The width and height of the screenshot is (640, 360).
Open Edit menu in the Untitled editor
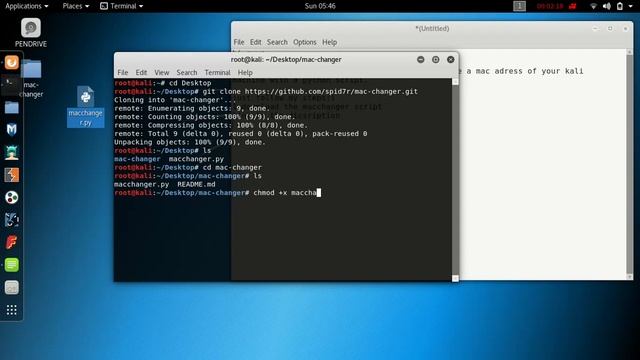click(x=256, y=42)
